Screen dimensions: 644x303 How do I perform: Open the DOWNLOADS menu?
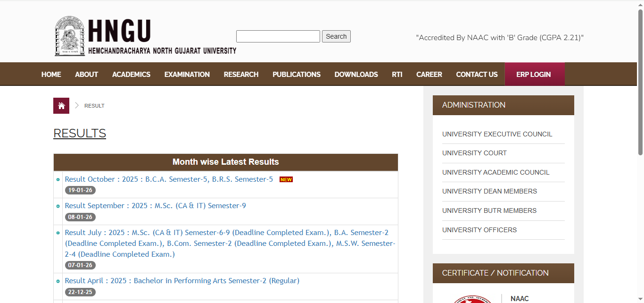356,75
